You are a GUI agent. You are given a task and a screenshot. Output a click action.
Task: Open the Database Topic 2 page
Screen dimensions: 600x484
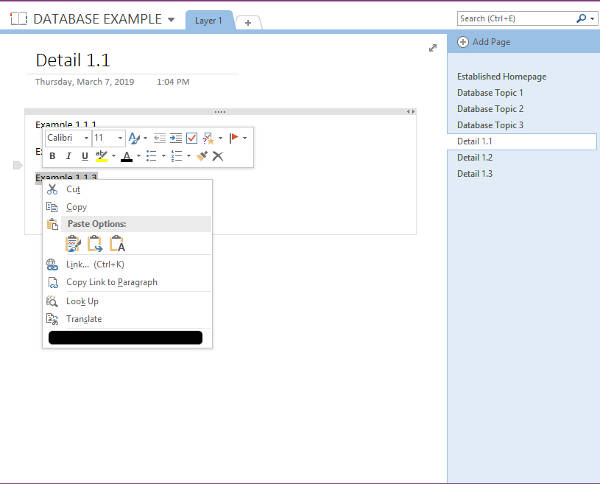coord(490,109)
